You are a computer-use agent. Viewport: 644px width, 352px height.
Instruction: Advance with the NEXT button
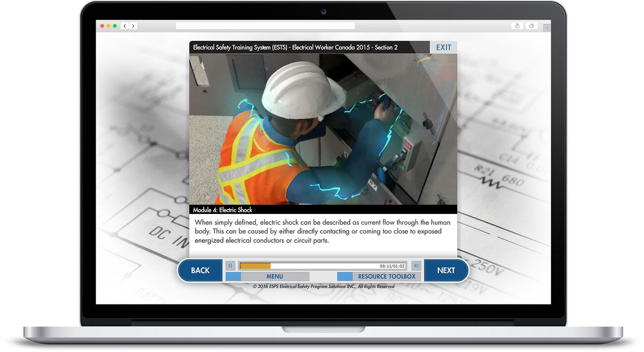(x=446, y=270)
